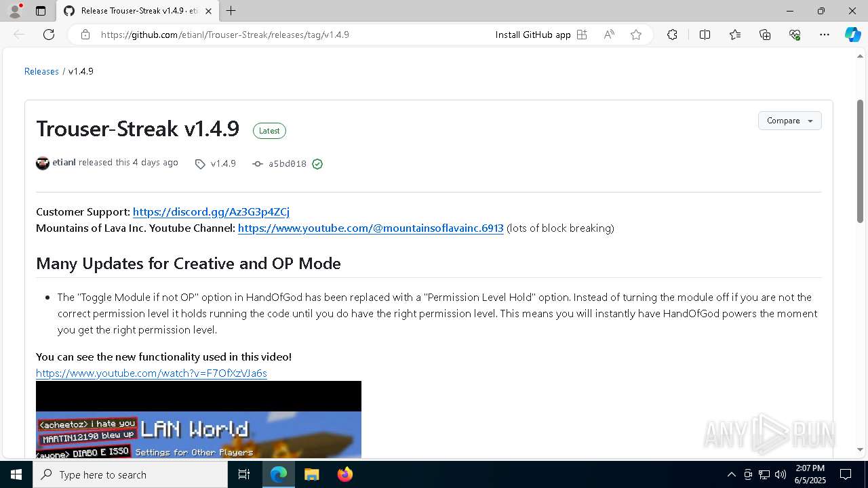Viewport: 868px width, 488px height.
Task: Click the Many Updates for Creative heading
Action: click(189, 264)
